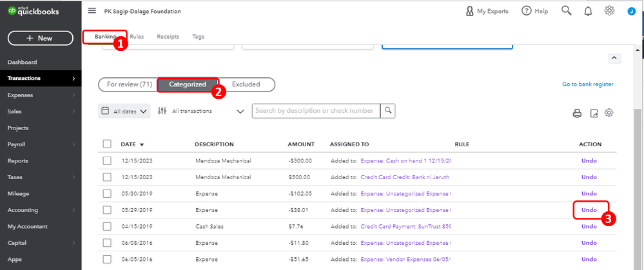The width and height of the screenshot is (644, 270).
Task: Click the description search field
Action: [x=315, y=111]
